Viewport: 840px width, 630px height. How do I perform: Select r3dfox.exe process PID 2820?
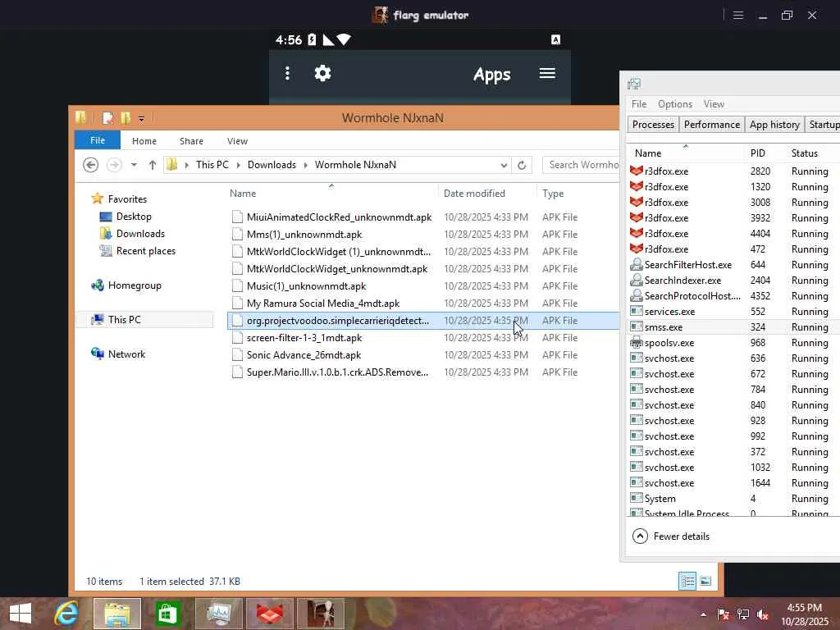[733, 171]
